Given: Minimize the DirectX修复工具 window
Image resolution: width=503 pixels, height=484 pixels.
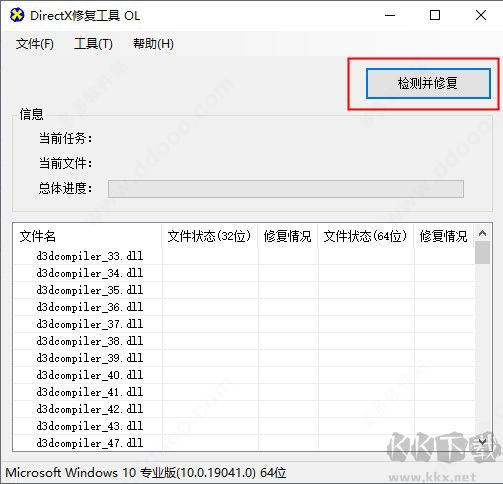Looking at the screenshot, I should point(390,15).
